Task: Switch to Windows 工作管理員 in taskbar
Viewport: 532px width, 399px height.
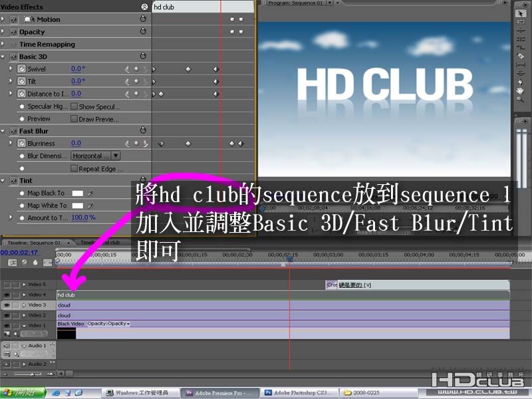Action: pyautogui.click(x=140, y=393)
